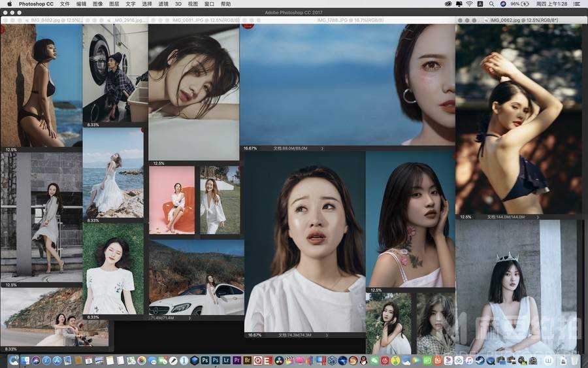The image size is (588, 368).
Task: Click zoom field 16.67% beside 文档:88.0M
Action: pos(250,148)
